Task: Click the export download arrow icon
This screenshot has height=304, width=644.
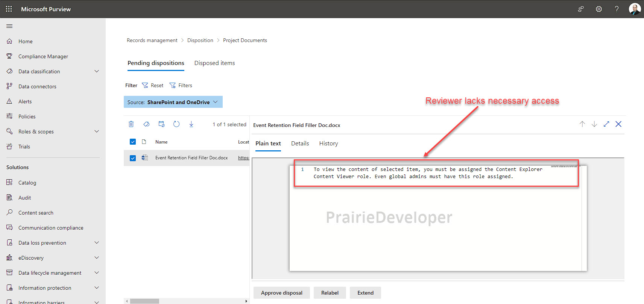Action: (x=191, y=124)
